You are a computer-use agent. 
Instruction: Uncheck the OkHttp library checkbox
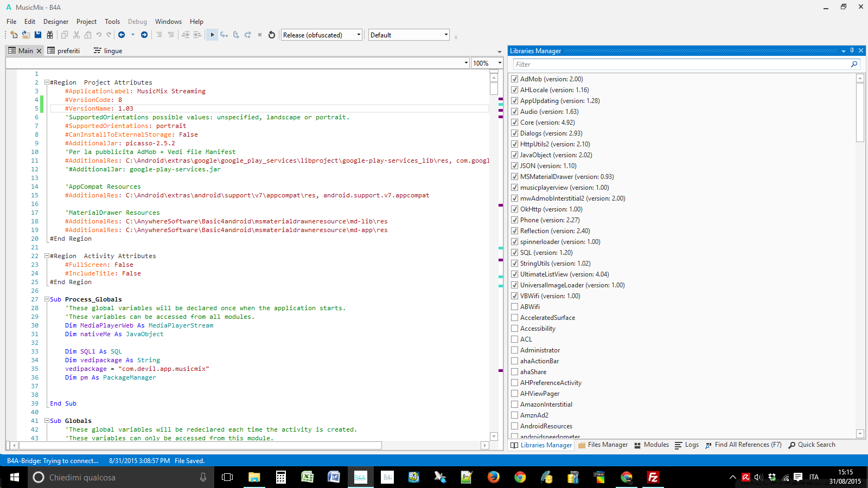515,209
